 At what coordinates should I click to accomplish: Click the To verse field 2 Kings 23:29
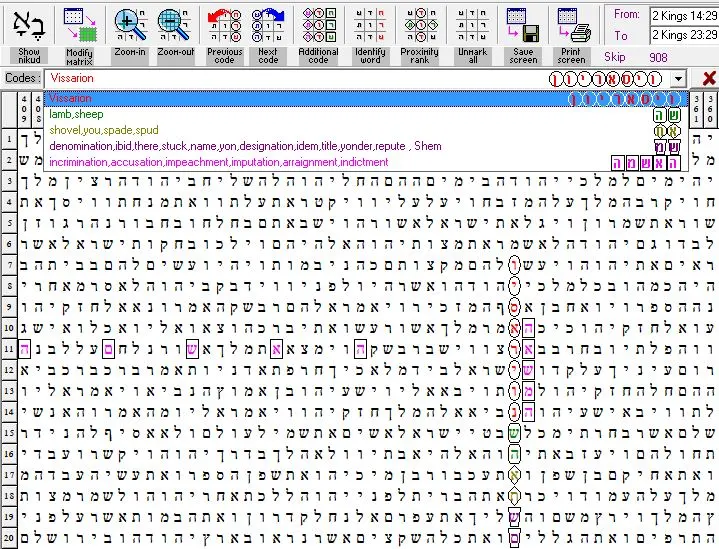click(x=684, y=35)
